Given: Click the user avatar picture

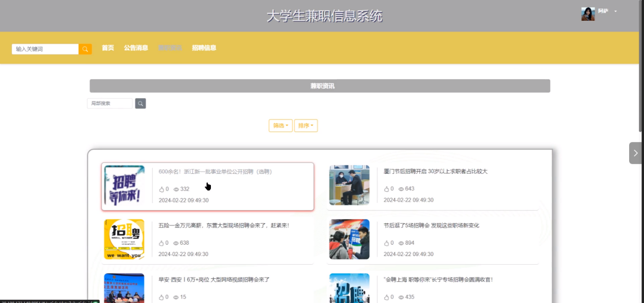Looking at the screenshot, I should tap(588, 14).
